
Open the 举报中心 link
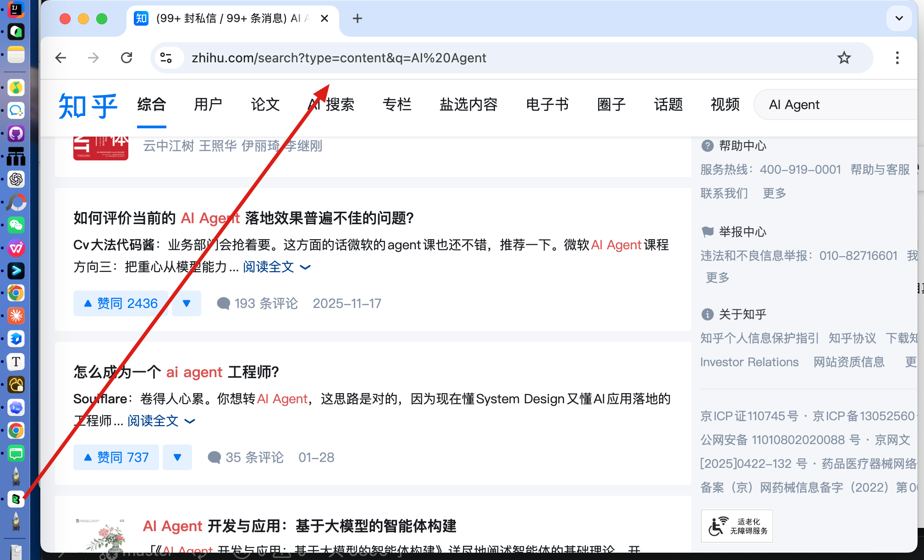742,232
